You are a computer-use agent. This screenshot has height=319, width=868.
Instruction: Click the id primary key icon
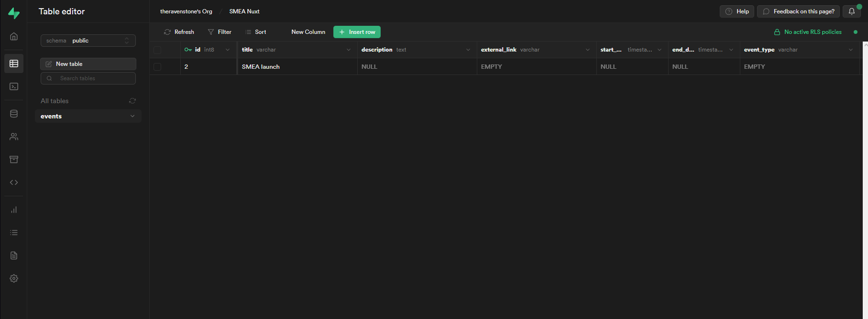pyautogui.click(x=188, y=50)
